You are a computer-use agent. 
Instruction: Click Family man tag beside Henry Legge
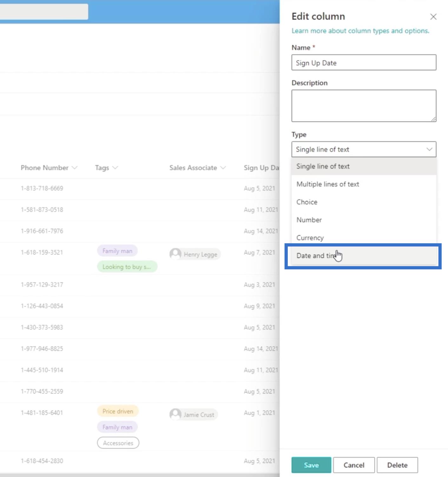[117, 251]
